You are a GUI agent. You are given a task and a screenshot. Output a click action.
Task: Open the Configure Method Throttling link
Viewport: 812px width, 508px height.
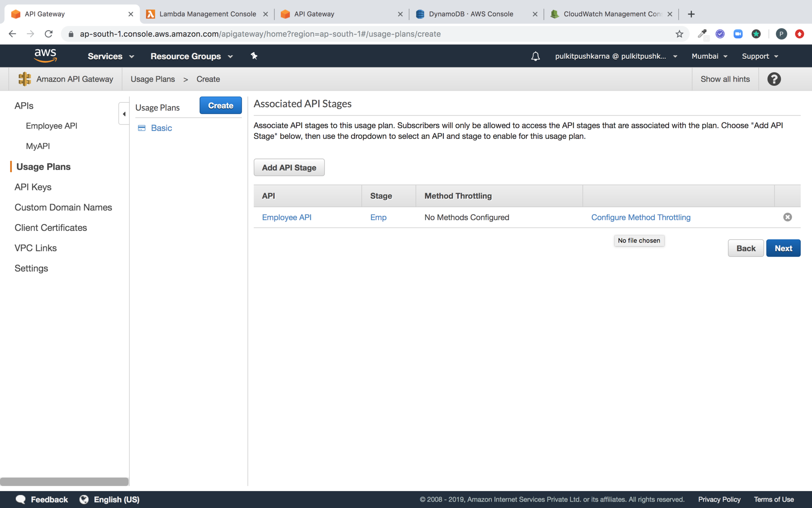point(641,217)
